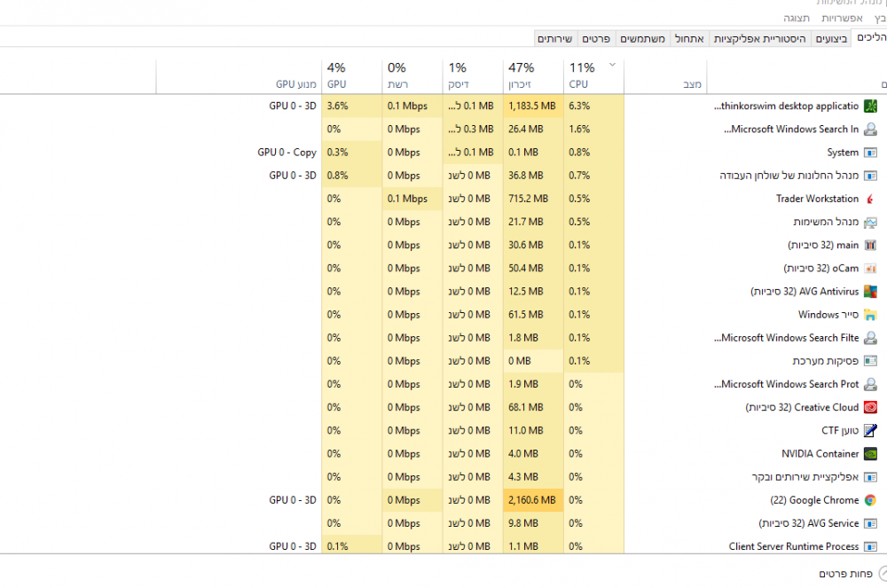887x588 pixels.
Task: Select the Client Server Runtime Process icon
Action: (870, 546)
